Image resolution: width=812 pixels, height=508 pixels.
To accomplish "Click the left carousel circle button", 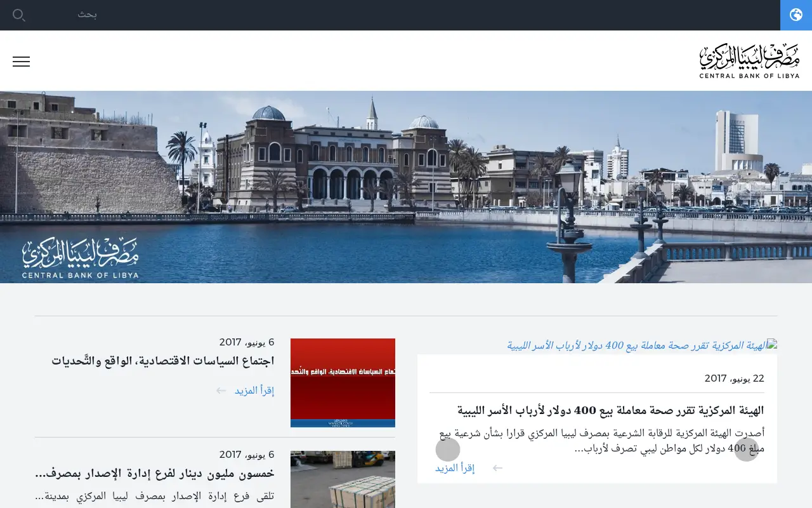I will [x=448, y=450].
